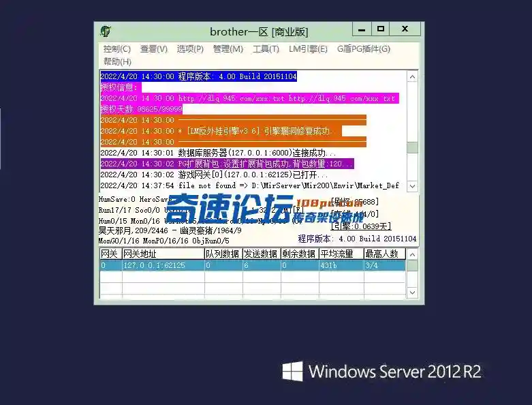Close the brother一区 window

tap(405, 29)
